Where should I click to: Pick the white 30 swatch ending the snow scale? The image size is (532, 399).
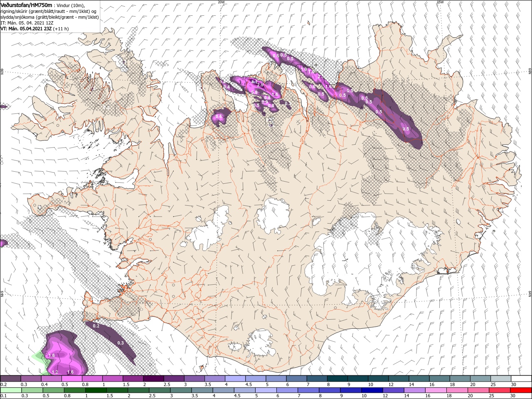pos(521,379)
